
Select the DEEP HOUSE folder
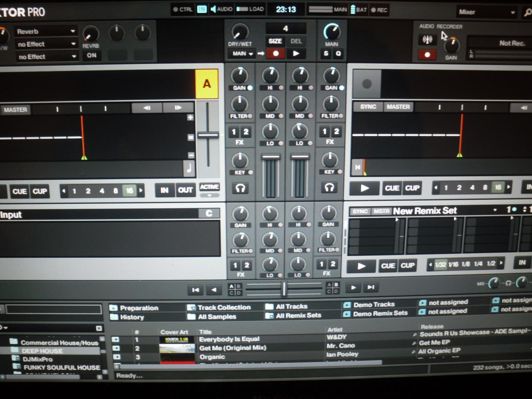(x=42, y=351)
